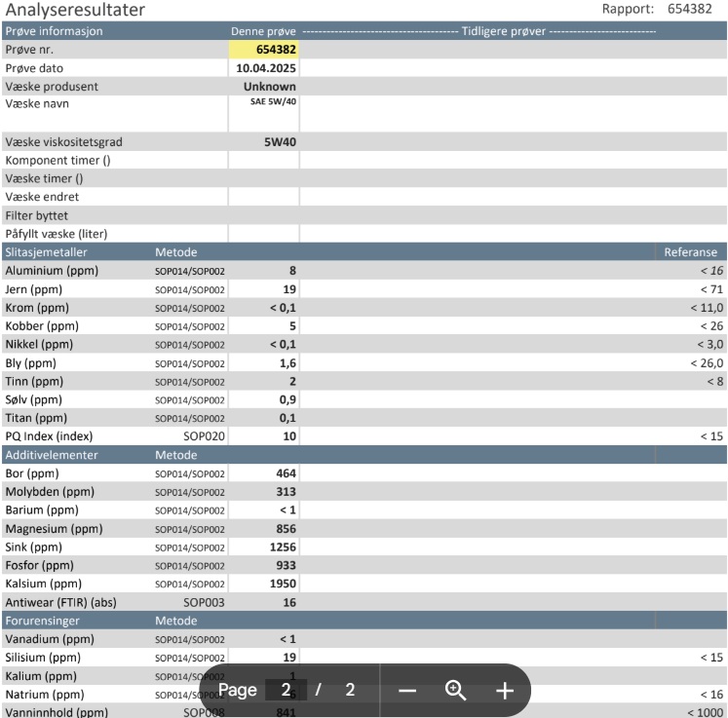The image size is (728, 718).
Task: Click the Væske viskositetsgrad value 5W40
Action: (280, 142)
